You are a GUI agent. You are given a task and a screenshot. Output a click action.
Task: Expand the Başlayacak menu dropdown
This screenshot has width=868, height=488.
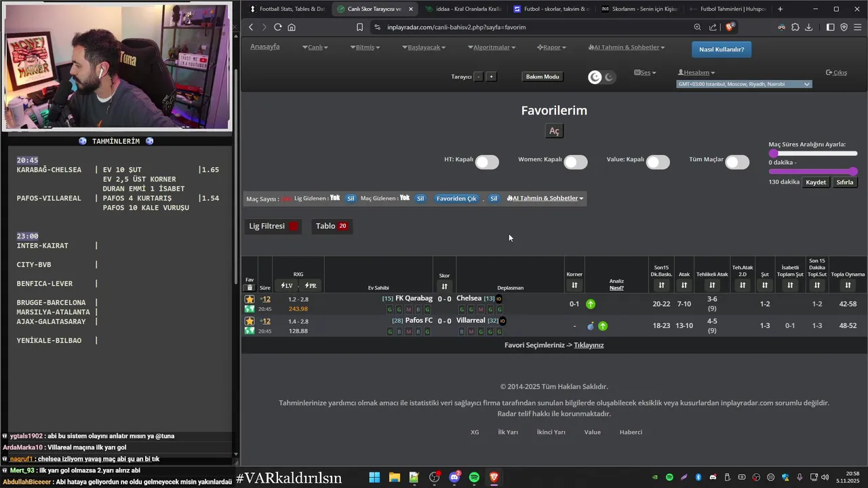point(424,47)
